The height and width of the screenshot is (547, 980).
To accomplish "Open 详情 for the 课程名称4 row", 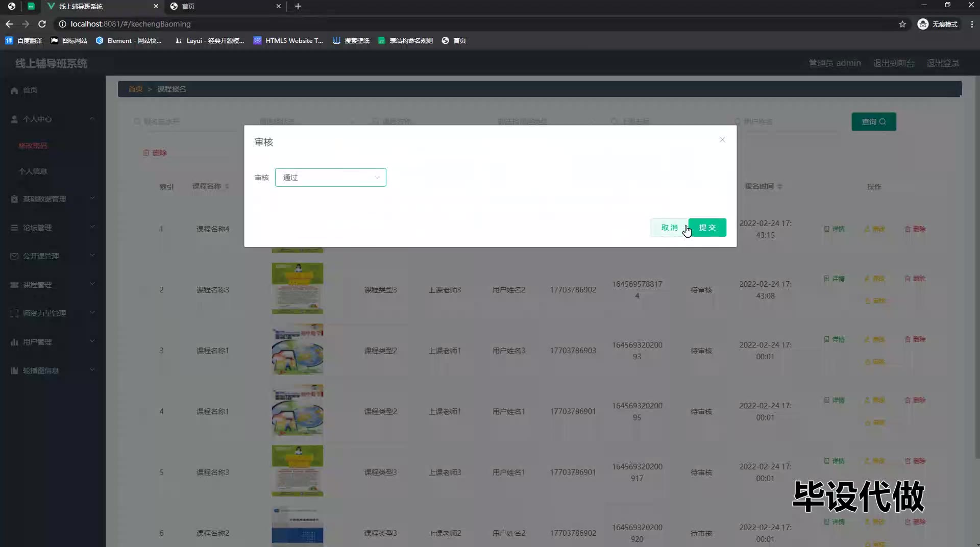I will click(x=834, y=229).
